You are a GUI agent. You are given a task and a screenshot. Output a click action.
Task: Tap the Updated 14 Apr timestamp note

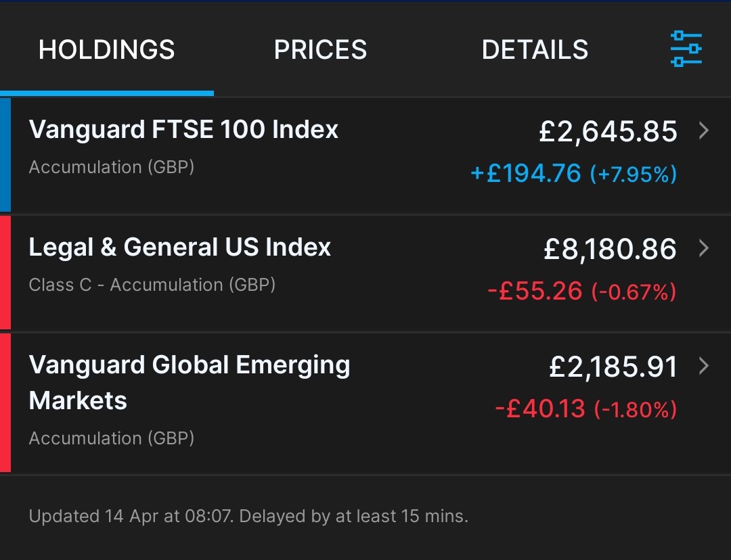click(x=248, y=517)
